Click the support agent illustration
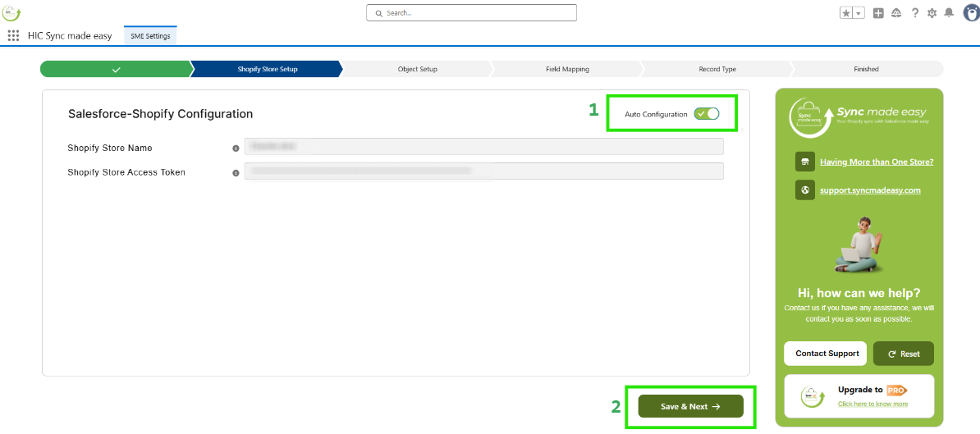980x434 pixels. pos(859,244)
